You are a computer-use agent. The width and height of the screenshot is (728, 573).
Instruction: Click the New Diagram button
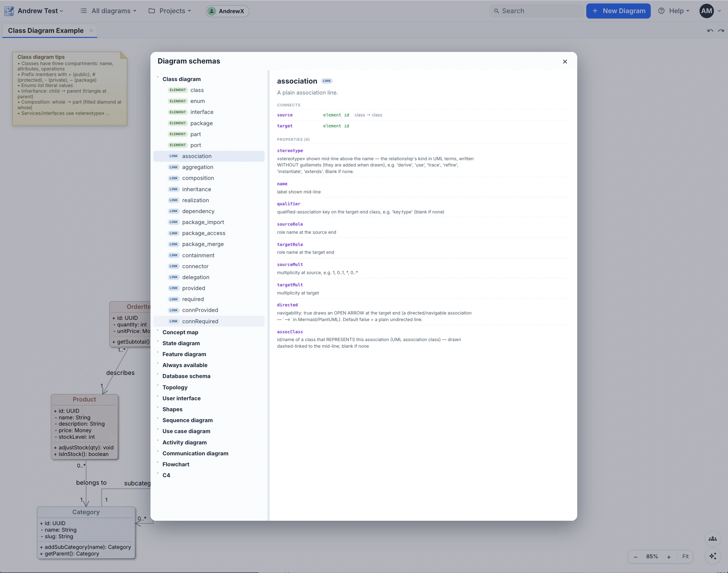coord(618,11)
